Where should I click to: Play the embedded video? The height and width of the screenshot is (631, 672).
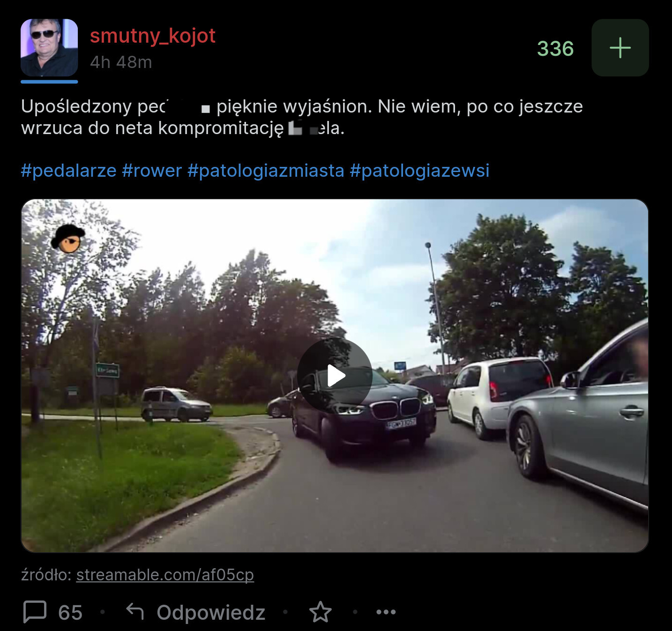tap(335, 376)
